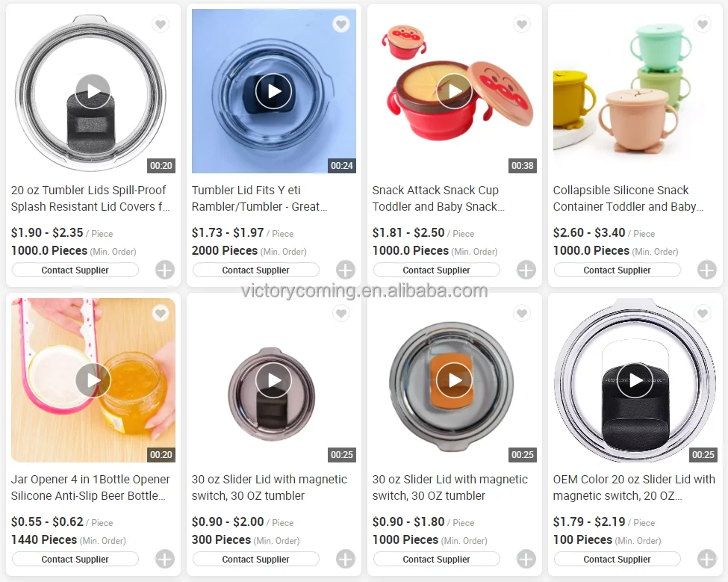This screenshot has width=728, height=582.
Task: Open the Collapsible Silicone Snack cups thumbnail
Action: (635, 91)
